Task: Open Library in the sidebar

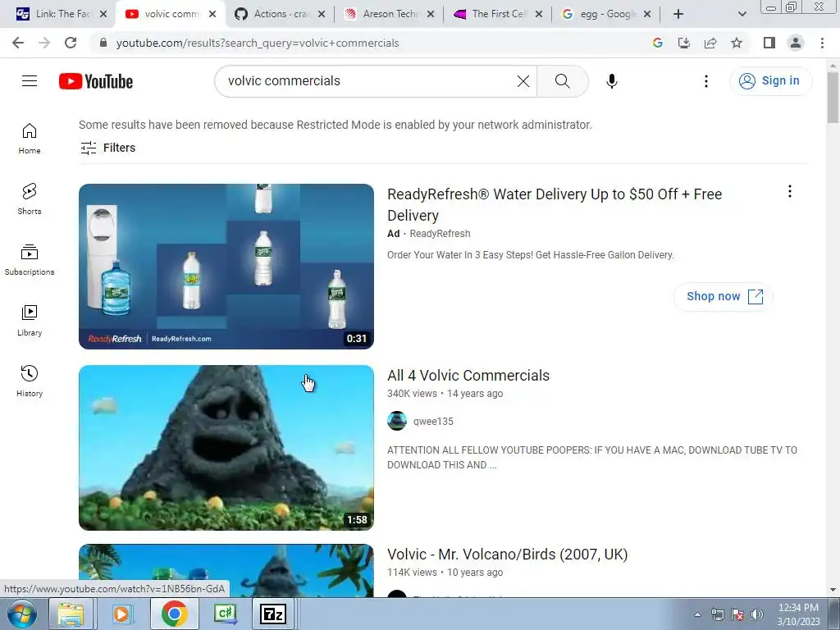Action: [x=30, y=321]
